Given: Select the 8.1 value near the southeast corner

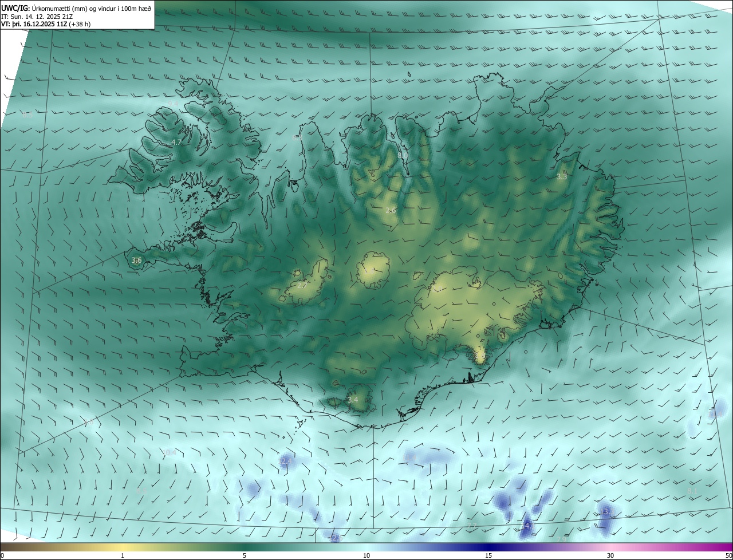Looking at the screenshot, I should click(x=692, y=491).
